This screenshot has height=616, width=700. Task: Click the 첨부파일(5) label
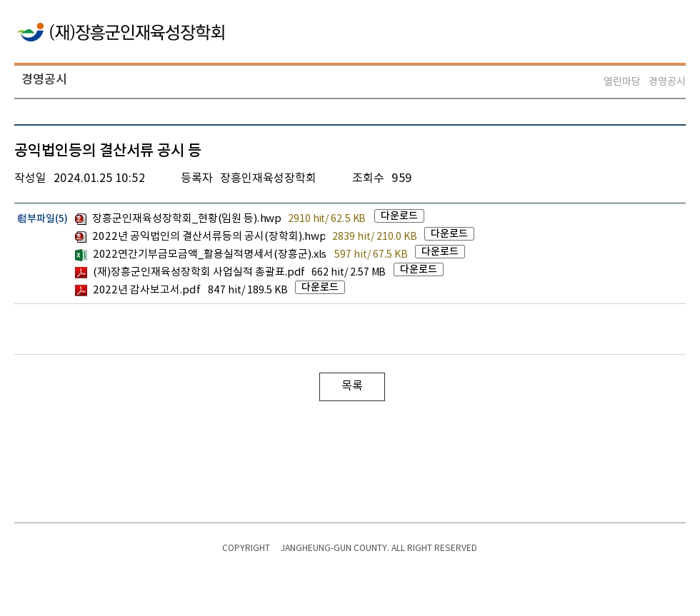tap(42, 218)
